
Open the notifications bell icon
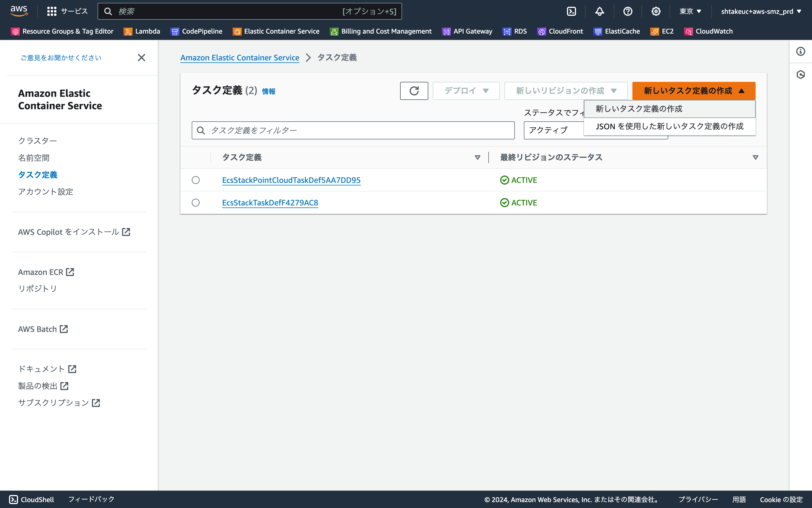[x=600, y=11]
